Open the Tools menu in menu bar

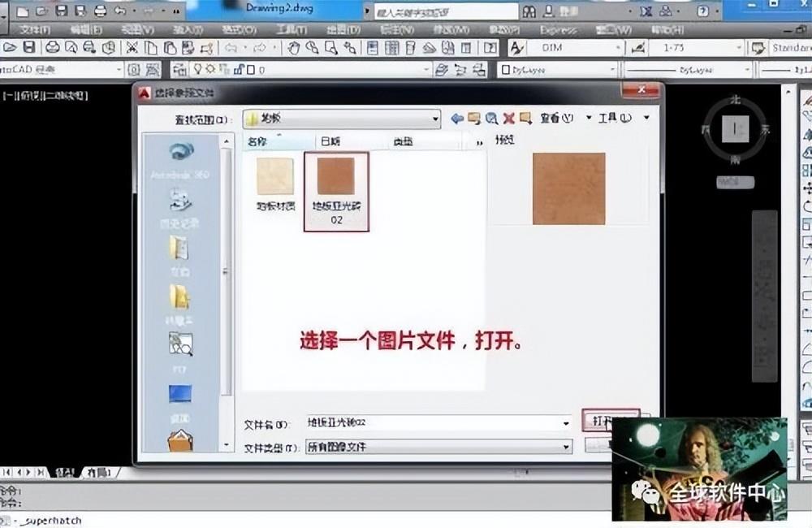point(292,30)
